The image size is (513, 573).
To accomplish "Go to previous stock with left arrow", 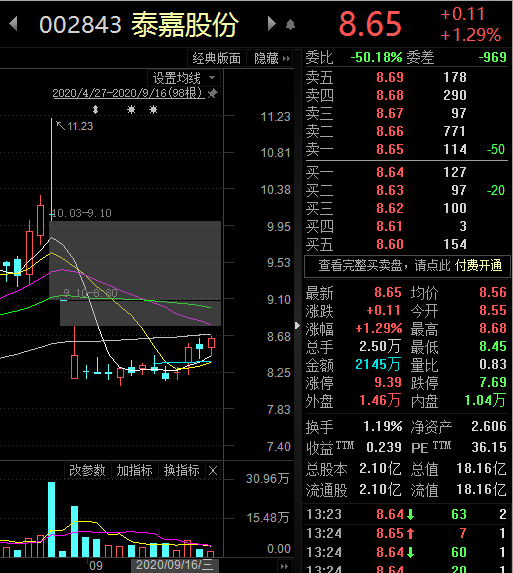I will 14,24.
